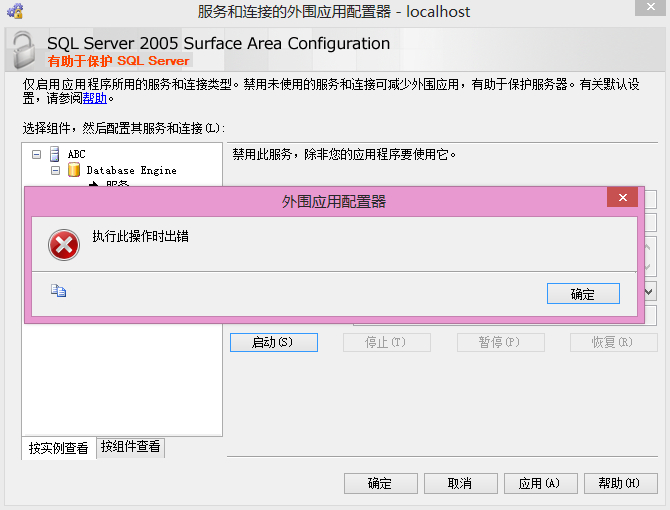Click 禁用此服务 description text
670x510 pixels.
pyautogui.click(x=344, y=154)
